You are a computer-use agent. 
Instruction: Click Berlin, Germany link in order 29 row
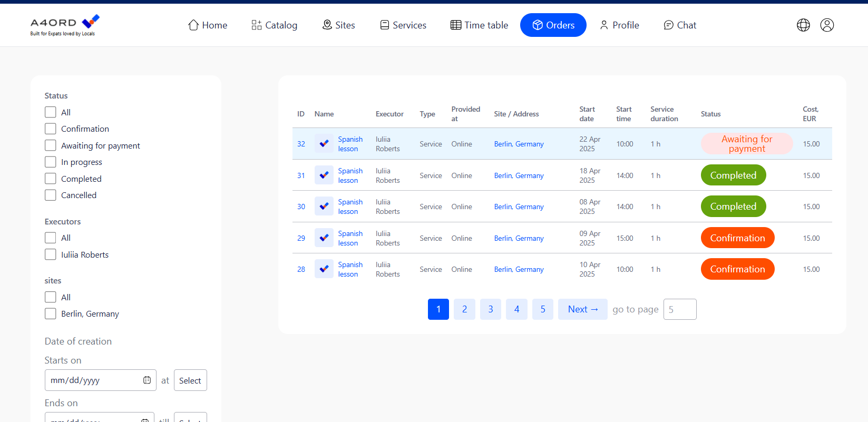pyautogui.click(x=519, y=238)
